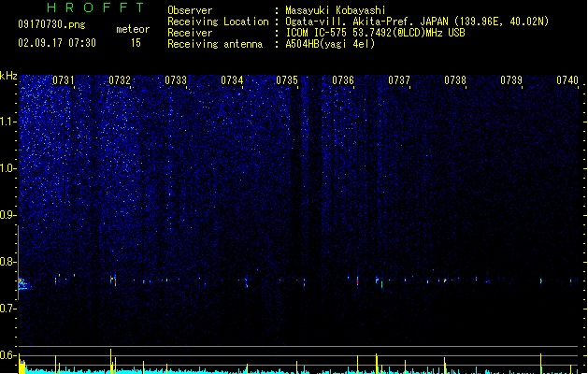Click the 1.0 kHz frequency axis label
This screenshot has width=588, height=374.
pyautogui.click(x=7, y=168)
